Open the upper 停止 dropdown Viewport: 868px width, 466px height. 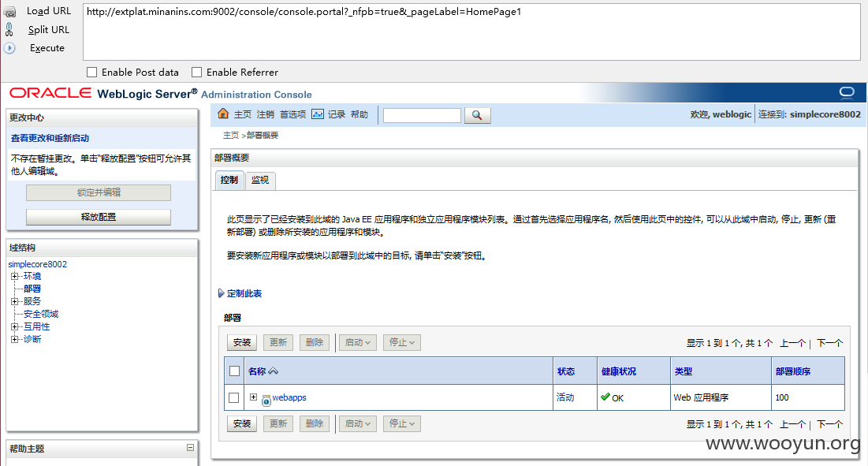pos(402,342)
